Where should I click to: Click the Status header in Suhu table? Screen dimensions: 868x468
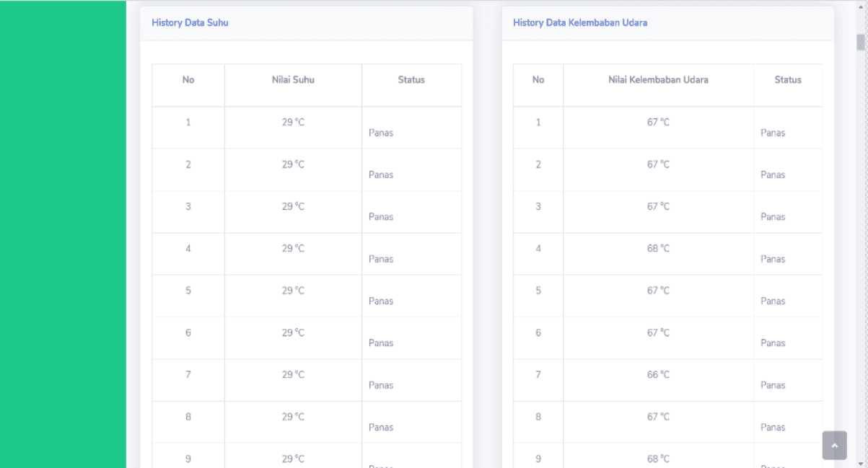point(411,80)
